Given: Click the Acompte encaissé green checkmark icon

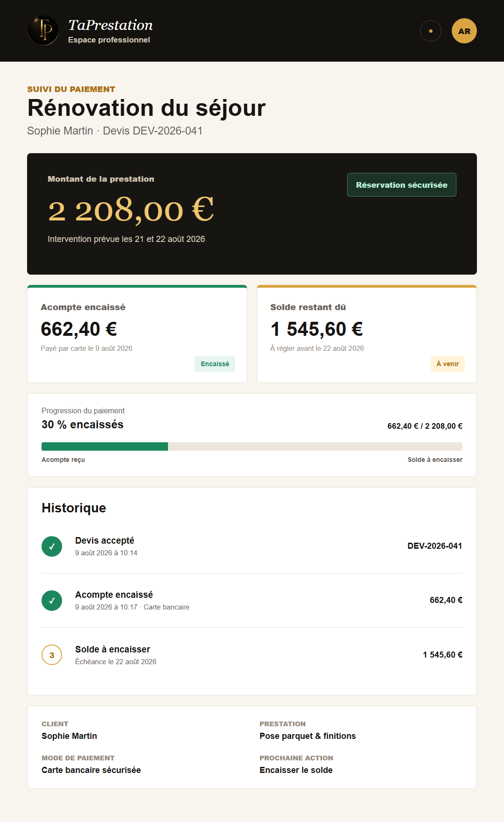Looking at the screenshot, I should 52,601.
